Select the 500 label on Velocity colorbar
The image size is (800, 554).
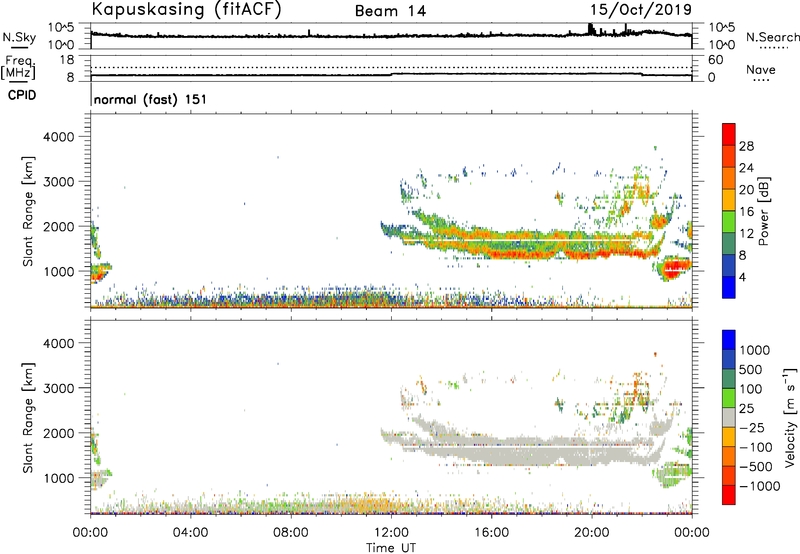(x=751, y=370)
